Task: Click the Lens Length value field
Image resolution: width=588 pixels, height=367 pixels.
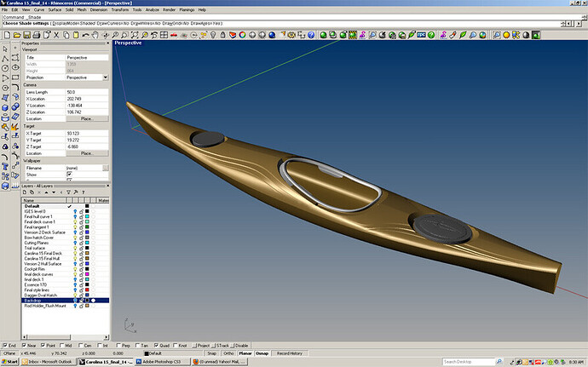Action: [87, 92]
